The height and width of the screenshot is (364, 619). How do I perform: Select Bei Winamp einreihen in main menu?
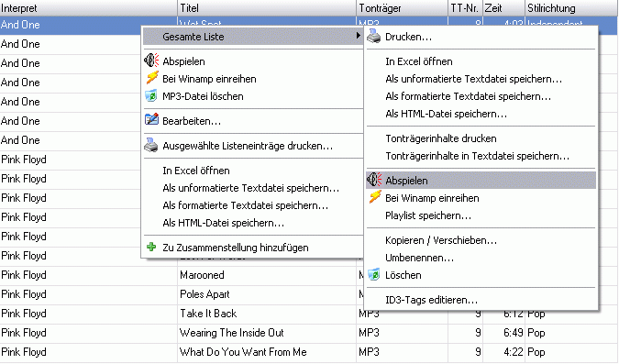[x=253, y=79]
